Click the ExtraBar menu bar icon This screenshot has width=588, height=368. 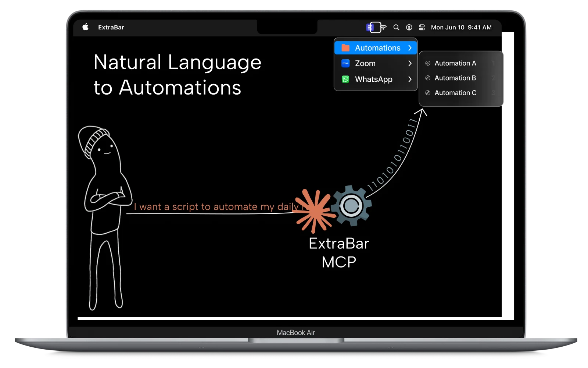tap(370, 27)
